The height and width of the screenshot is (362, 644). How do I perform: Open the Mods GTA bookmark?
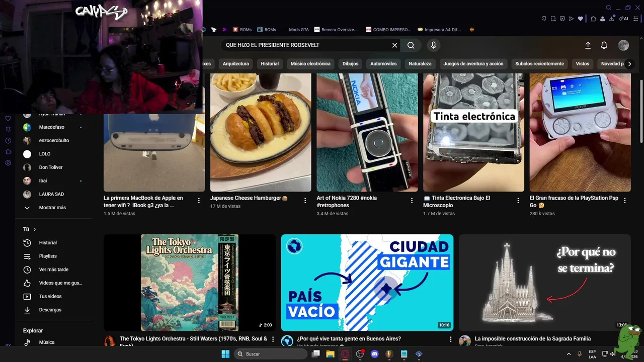click(x=298, y=30)
